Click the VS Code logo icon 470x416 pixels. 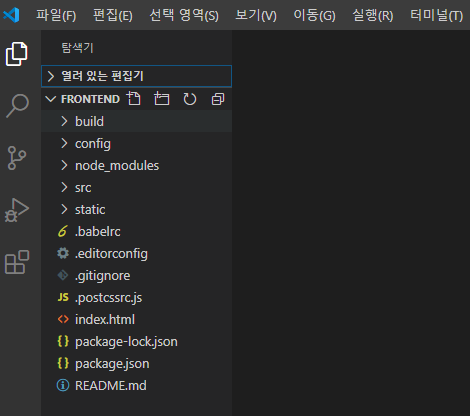(x=11, y=15)
